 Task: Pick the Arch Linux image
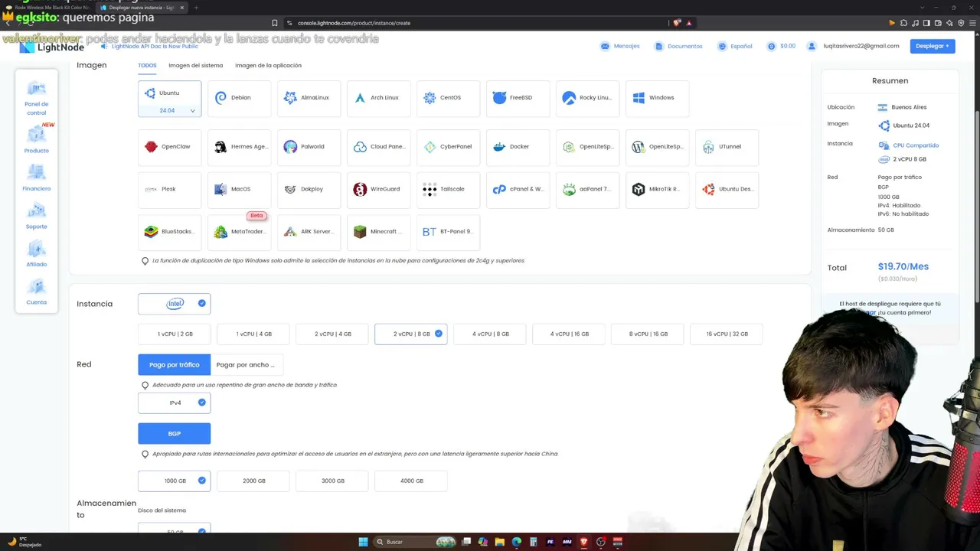pos(378,98)
